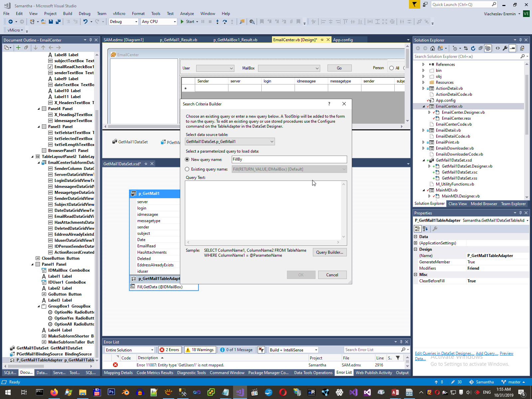Viewport: 532px width, 399px height.
Task: Switch to the App.config tab
Action: (x=343, y=40)
